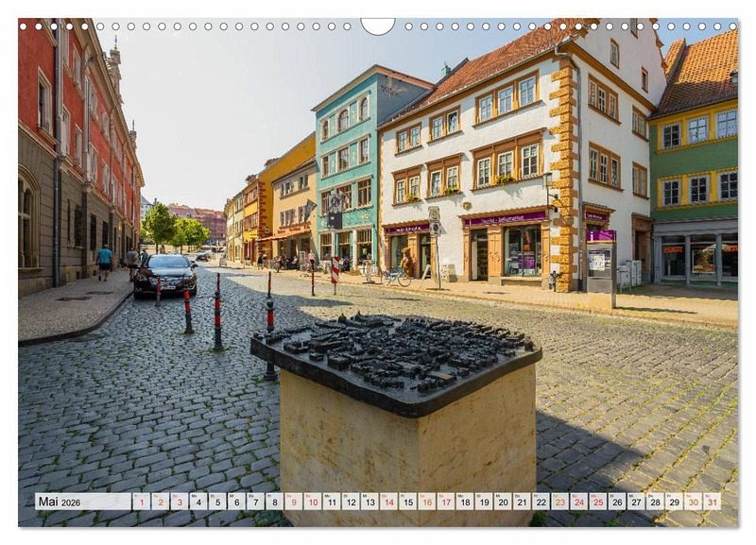Image resolution: width=756 pixels, height=545 pixels.
Task: Select day 31 at the strip's end
Action: click(712, 502)
